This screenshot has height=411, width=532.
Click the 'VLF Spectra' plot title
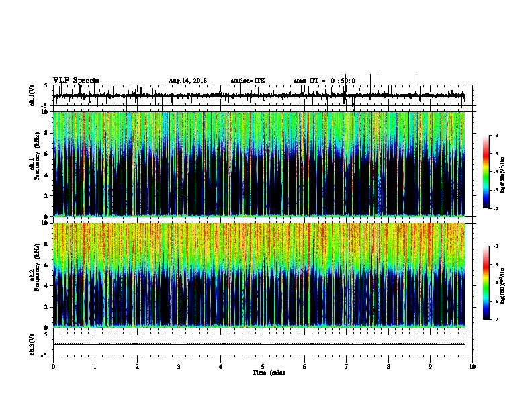tap(76, 81)
